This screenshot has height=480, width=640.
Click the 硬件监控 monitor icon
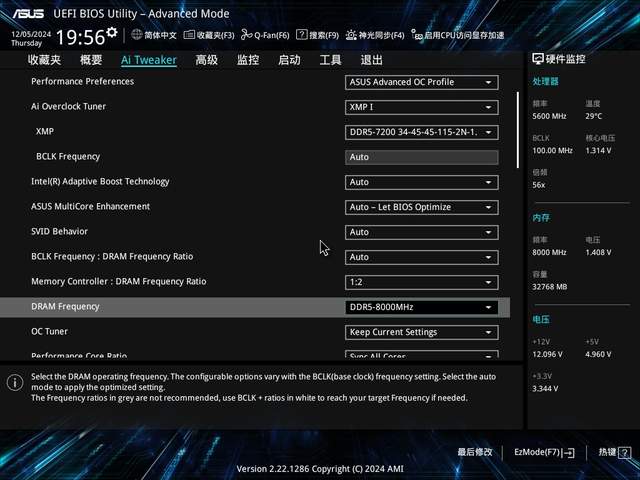pos(538,59)
